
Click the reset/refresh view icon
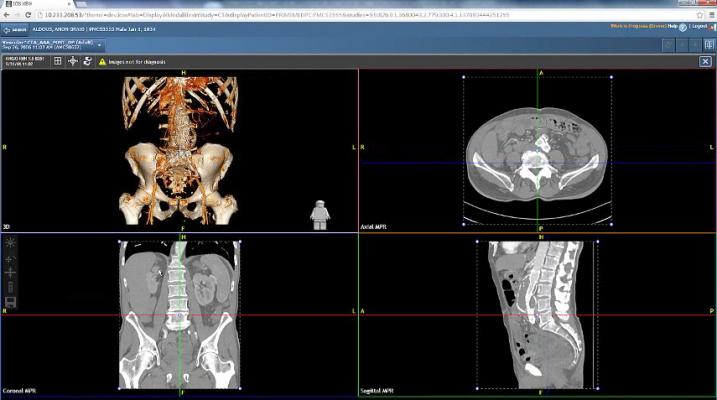[x=87, y=61]
